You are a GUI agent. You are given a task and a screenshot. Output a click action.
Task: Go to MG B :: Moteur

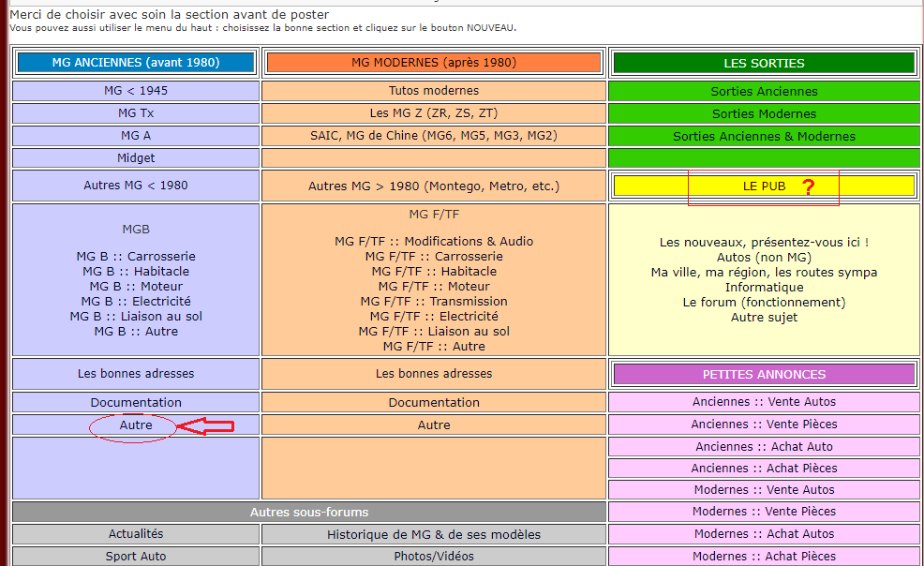click(136, 286)
